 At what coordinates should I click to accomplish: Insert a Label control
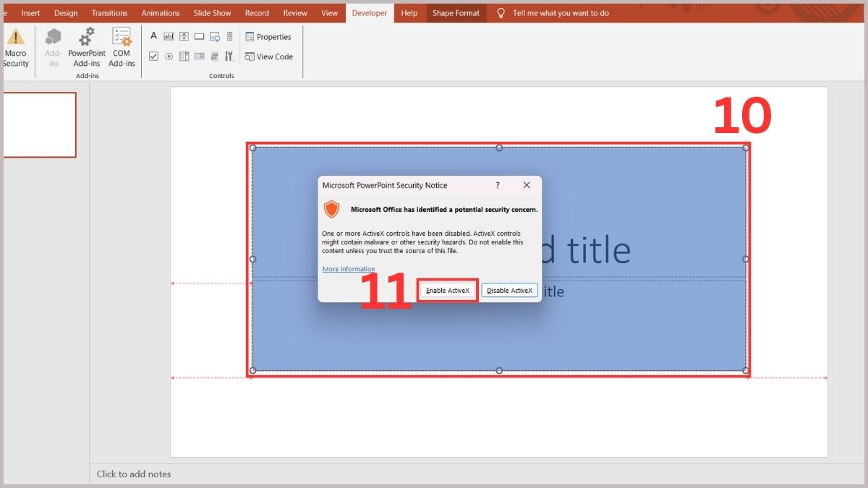click(x=153, y=35)
